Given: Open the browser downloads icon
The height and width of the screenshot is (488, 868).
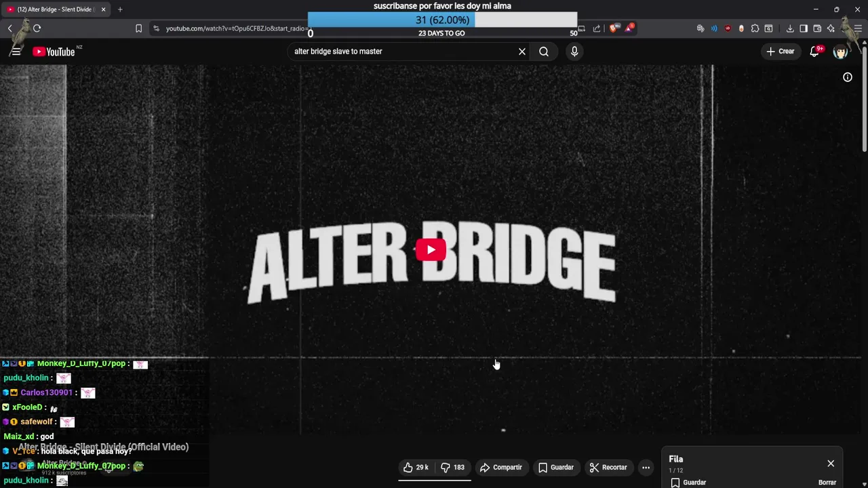Looking at the screenshot, I should 790,28.
